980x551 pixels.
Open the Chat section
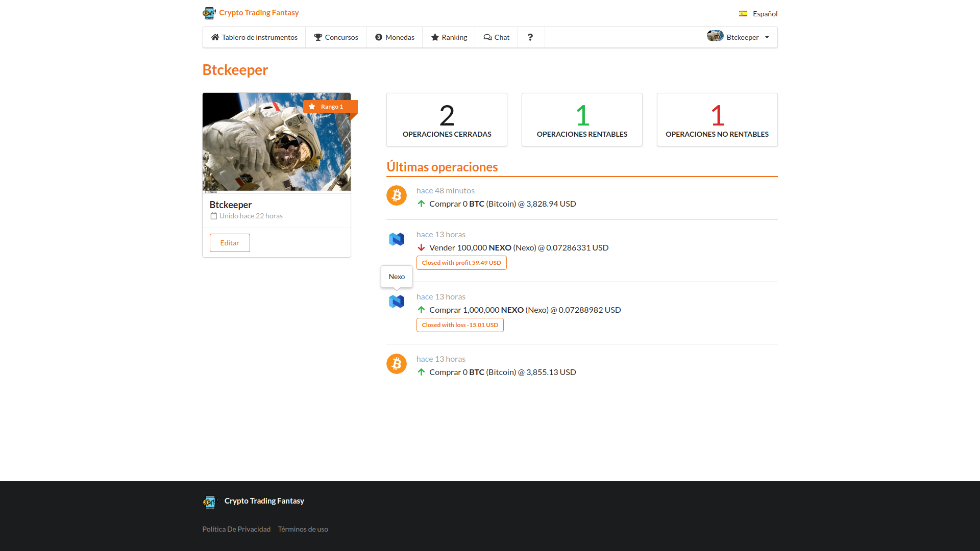tap(496, 37)
